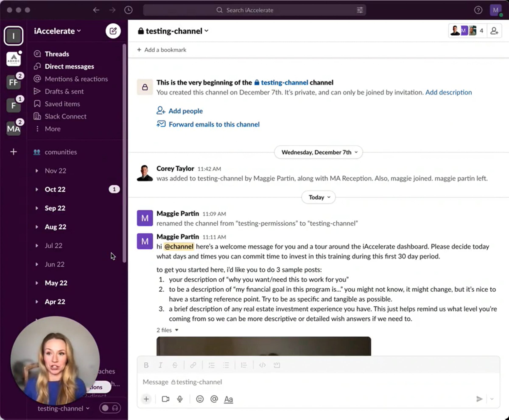
Task: Open Mentions & reactions
Action: 76,79
